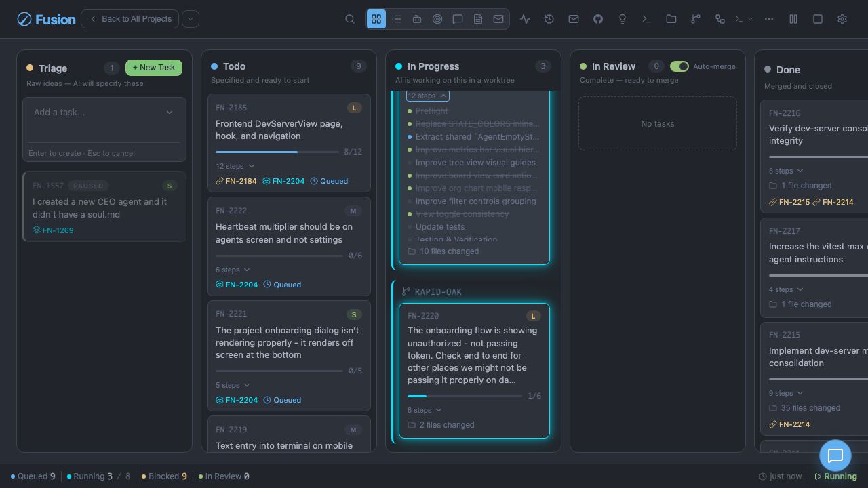This screenshot has width=868, height=488.
Task: Expand the Add a task input chevron
Action: [x=170, y=113]
